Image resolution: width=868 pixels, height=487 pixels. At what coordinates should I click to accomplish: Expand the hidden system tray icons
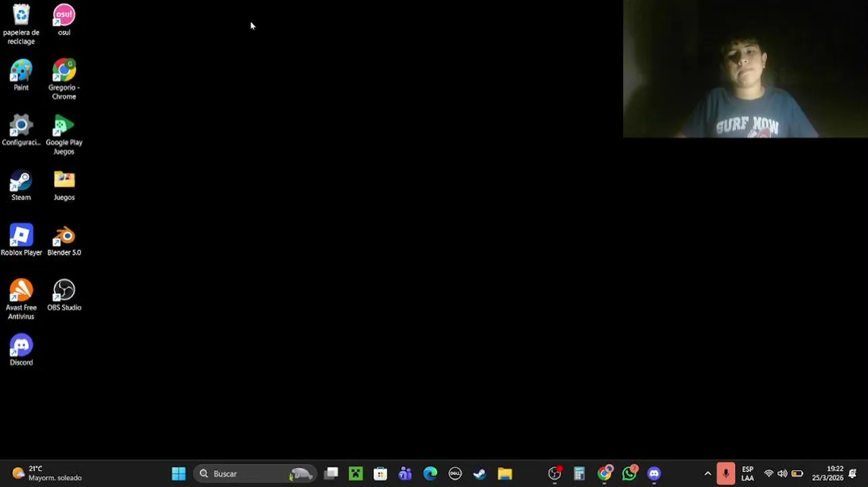click(708, 473)
